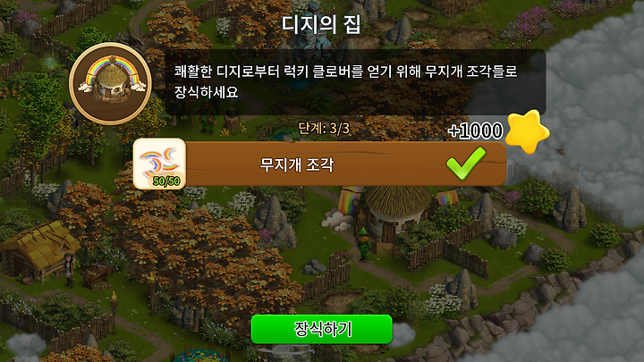
Task: Click the quest description text panel
Action: (x=355, y=82)
